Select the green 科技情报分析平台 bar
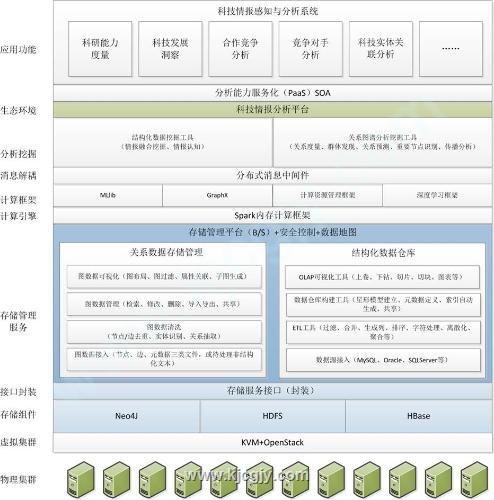 [273, 110]
